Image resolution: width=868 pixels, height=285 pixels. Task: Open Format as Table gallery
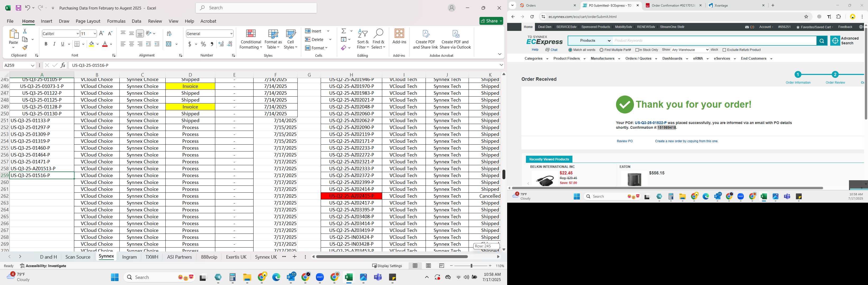tap(273, 39)
